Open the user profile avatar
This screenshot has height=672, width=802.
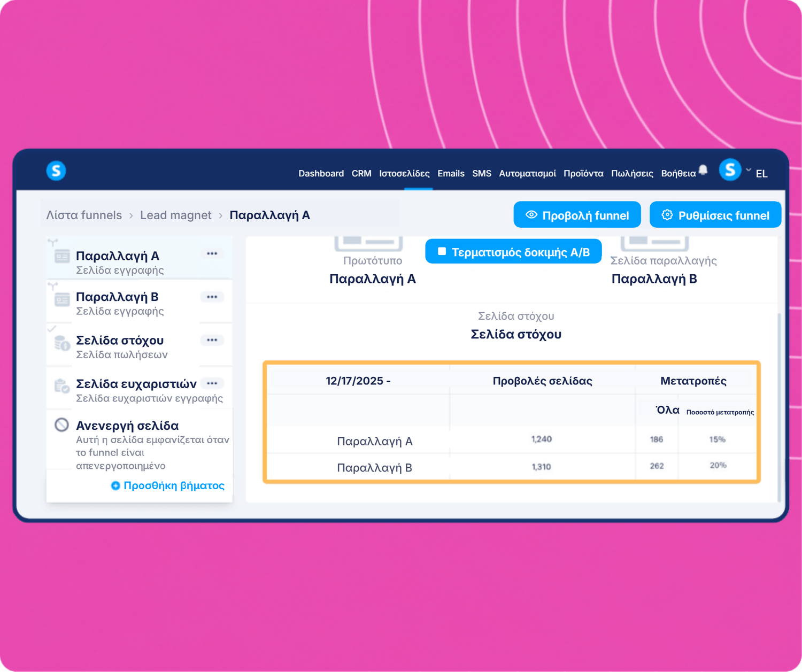730,170
